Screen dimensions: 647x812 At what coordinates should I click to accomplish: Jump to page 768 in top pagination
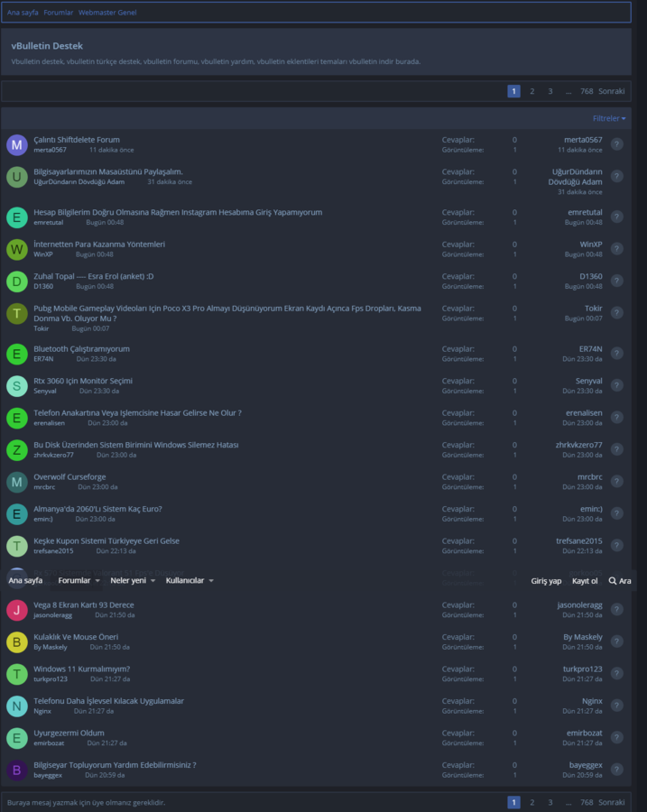(x=587, y=91)
